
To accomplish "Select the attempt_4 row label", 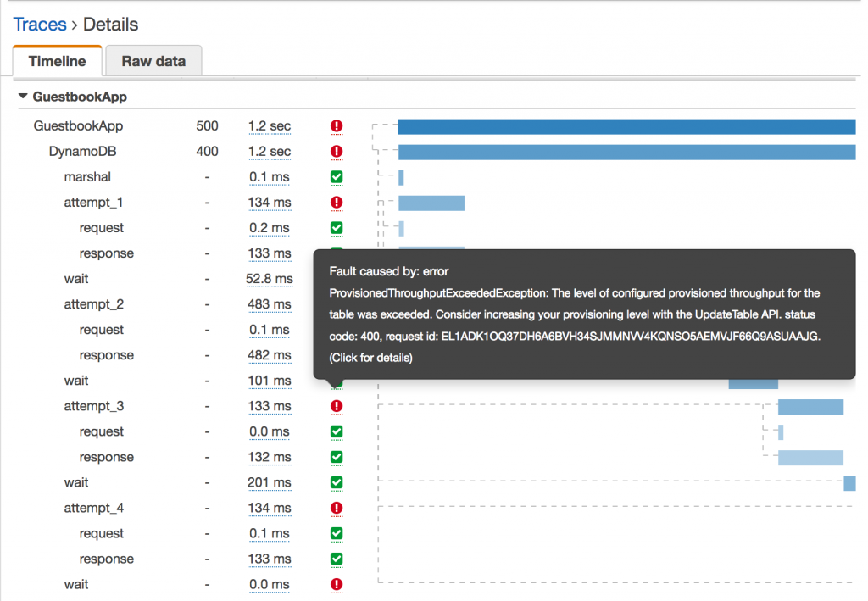I will [x=93, y=508].
